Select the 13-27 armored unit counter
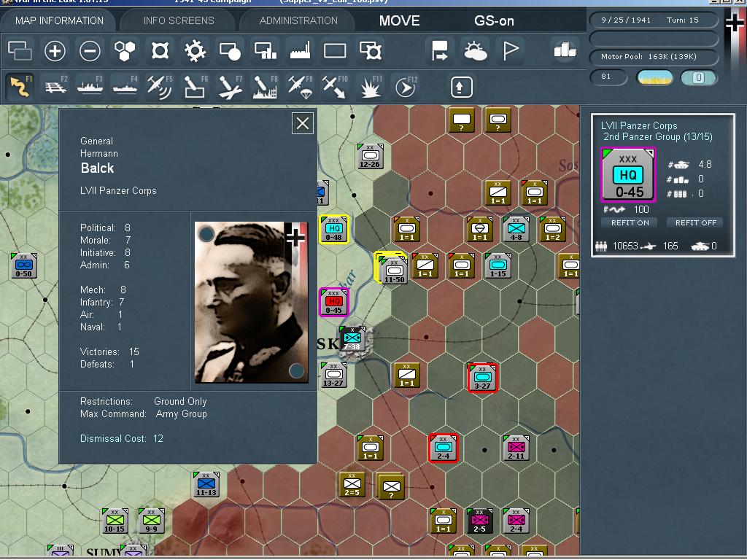The image size is (747, 560). 333,375
